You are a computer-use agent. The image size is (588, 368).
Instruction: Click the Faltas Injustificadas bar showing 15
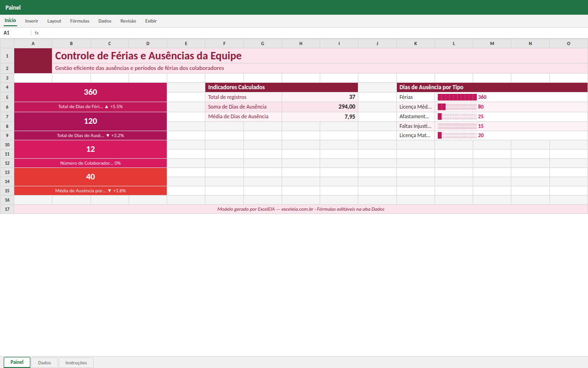click(511, 126)
